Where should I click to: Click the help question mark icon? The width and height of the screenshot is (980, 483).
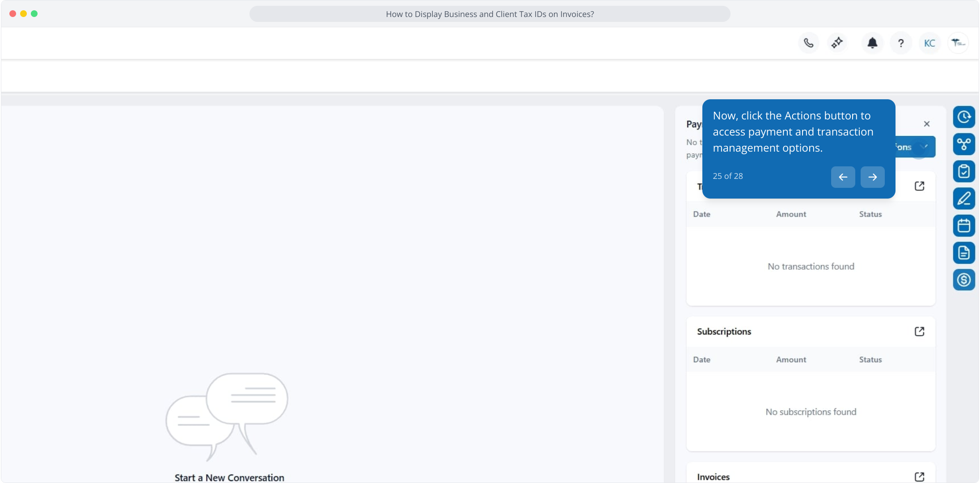click(901, 43)
